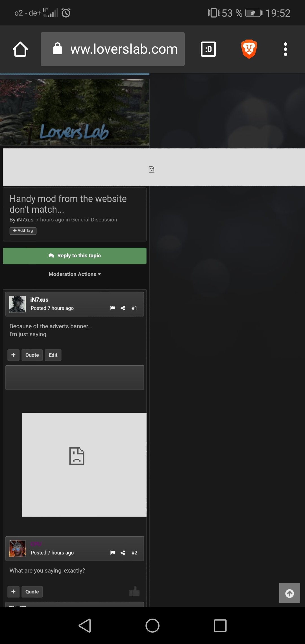Open the avatar of the post #2 author
The image size is (305, 644).
(17, 549)
